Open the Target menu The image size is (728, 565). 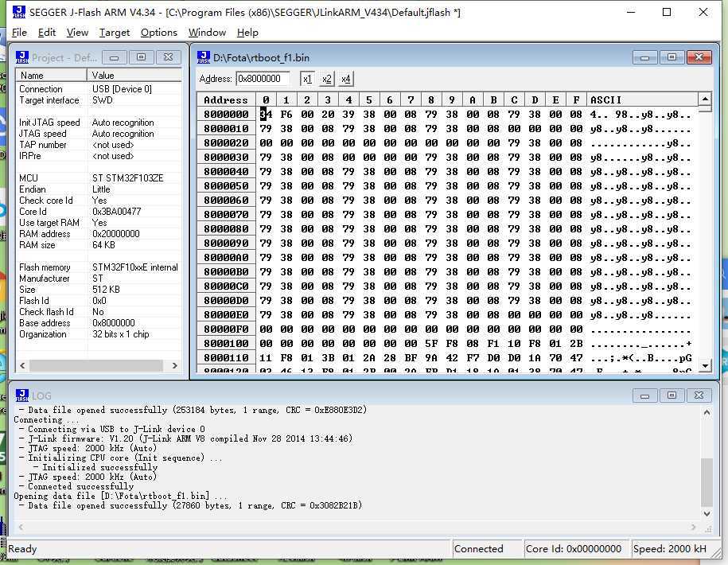(115, 33)
